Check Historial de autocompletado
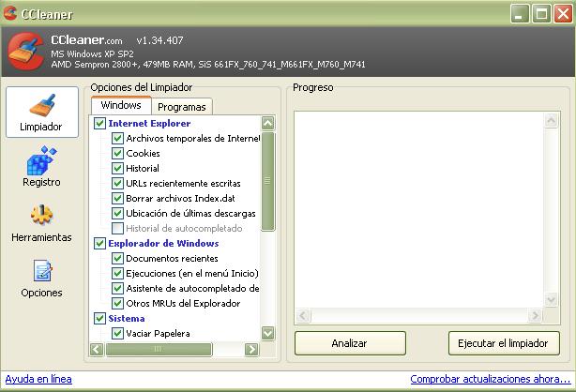The image size is (576, 392). coord(117,228)
